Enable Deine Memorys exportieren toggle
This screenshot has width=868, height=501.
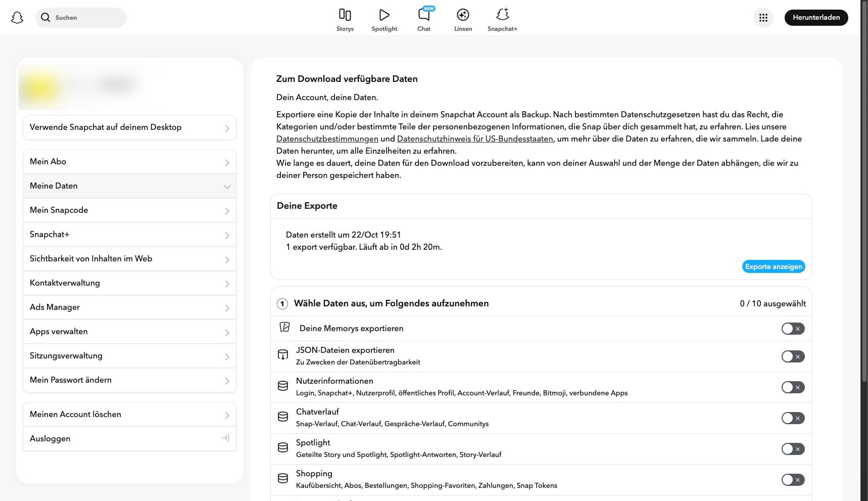click(792, 329)
